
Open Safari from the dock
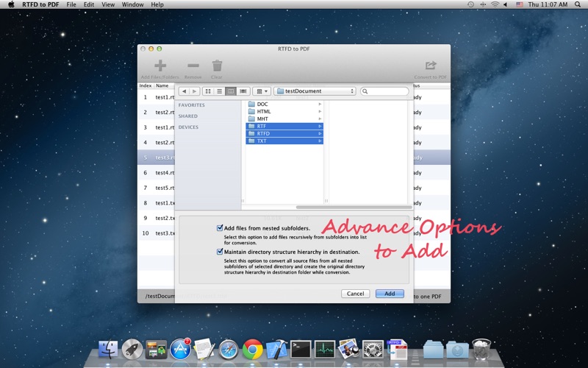[229, 350]
